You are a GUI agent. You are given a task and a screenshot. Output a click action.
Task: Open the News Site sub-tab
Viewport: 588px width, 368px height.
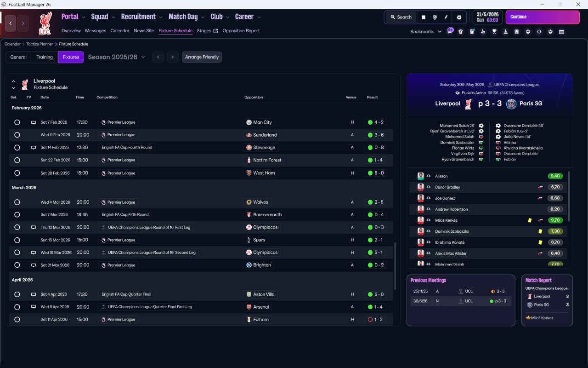(x=144, y=31)
